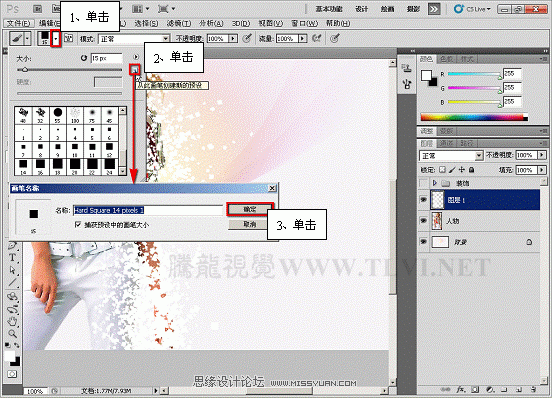Open the 窗口(W) menu
552x398 pixels.
pos(305,23)
